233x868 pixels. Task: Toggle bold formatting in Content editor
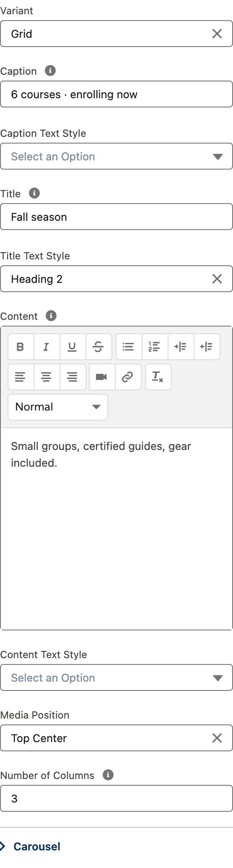pos(21,347)
